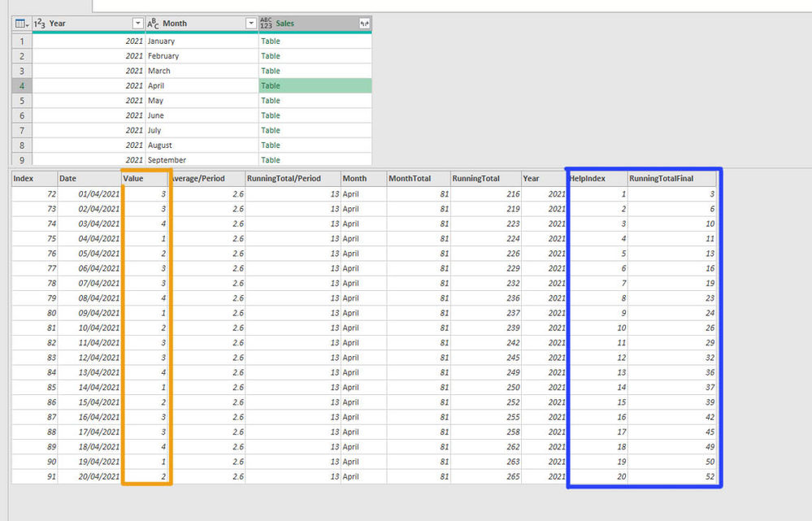This screenshot has width=812, height=521.
Task: Open the Table link for September
Action: [271, 159]
